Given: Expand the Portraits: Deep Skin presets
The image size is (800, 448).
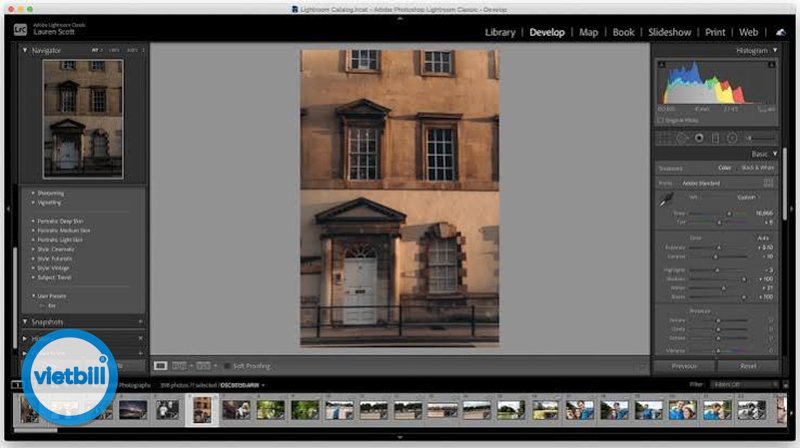Looking at the screenshot, I should [33, 221].
